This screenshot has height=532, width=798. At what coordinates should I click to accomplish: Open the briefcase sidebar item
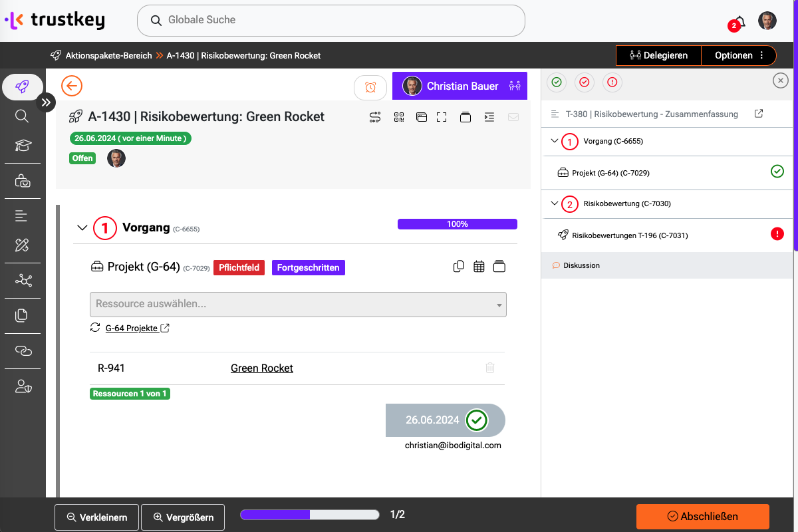(x=22, y=181)
